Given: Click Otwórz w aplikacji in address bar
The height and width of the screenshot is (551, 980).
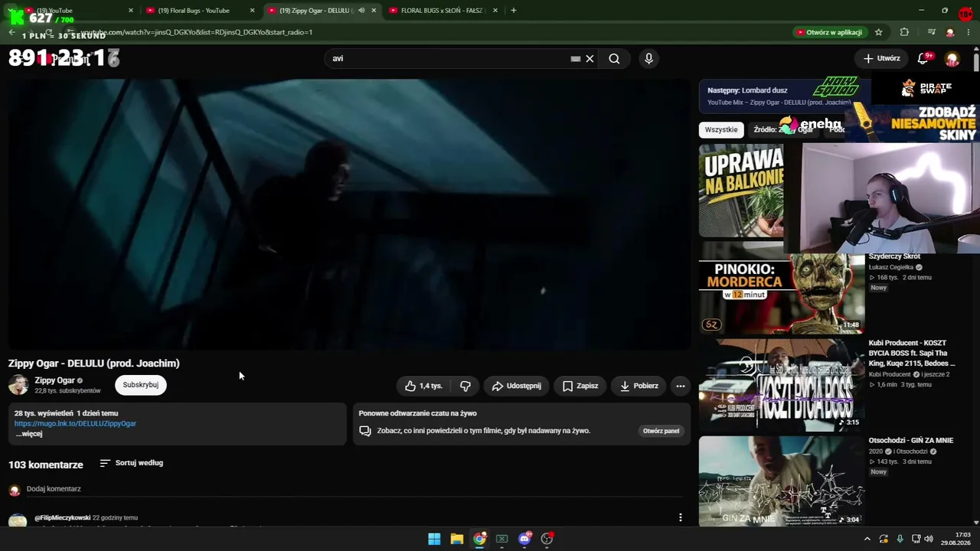Looking at the screenshot, I should click(829, 32).
